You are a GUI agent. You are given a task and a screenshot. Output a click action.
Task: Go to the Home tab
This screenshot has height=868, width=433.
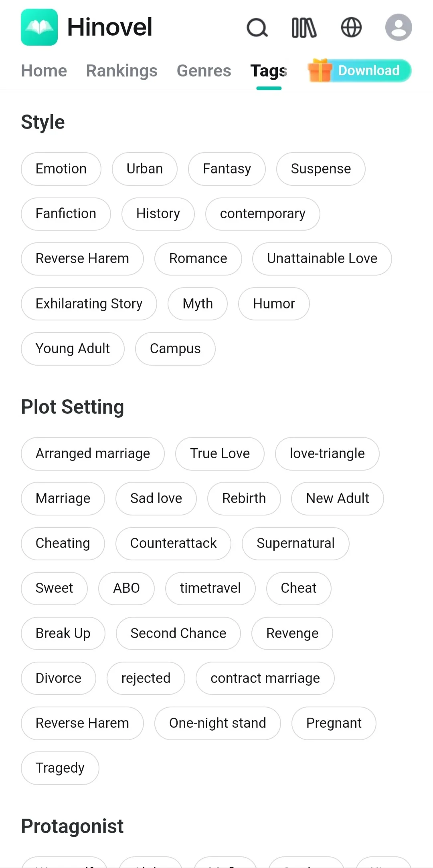44,71
